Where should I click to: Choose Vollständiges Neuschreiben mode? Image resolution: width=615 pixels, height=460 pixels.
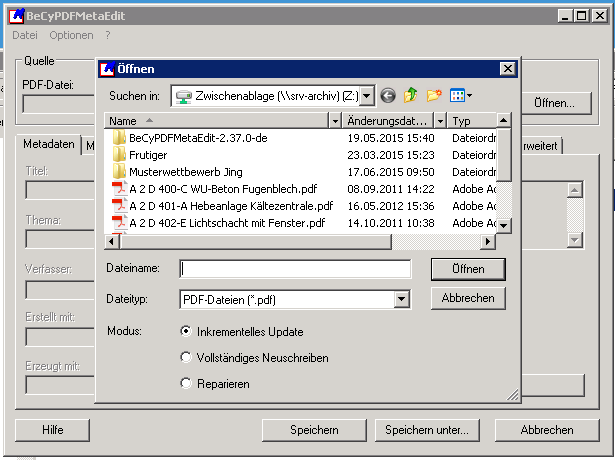click(186, 357)
